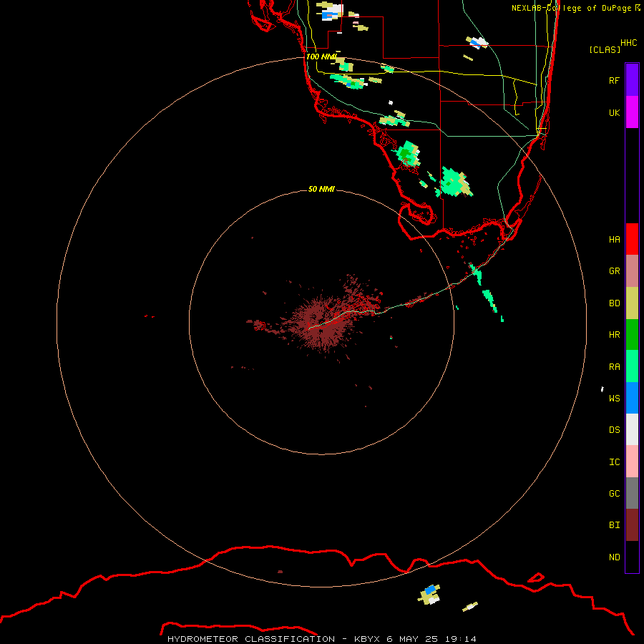Click the HHC product code label
This screenshot has height=644, width=644.
[628, 43]
